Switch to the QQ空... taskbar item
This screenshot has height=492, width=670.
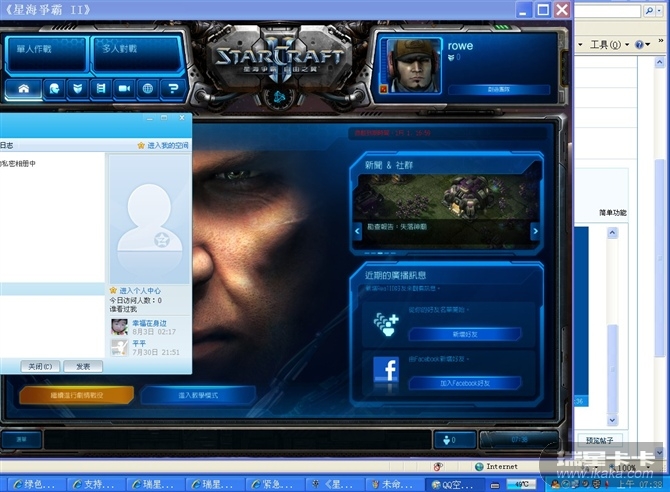pyautogui.click(x=454, y=484)
